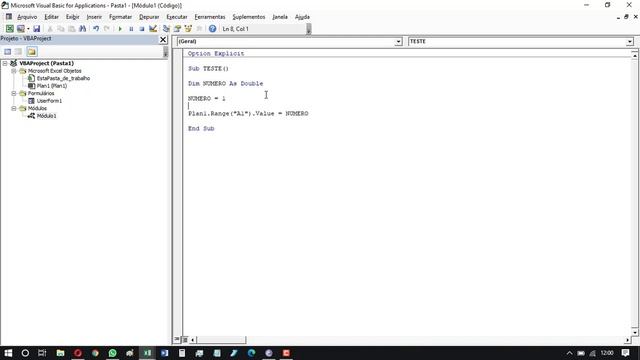Stop execution with the Reset square icon
Viewport: 640px width, 360px height.
[142, 29]
